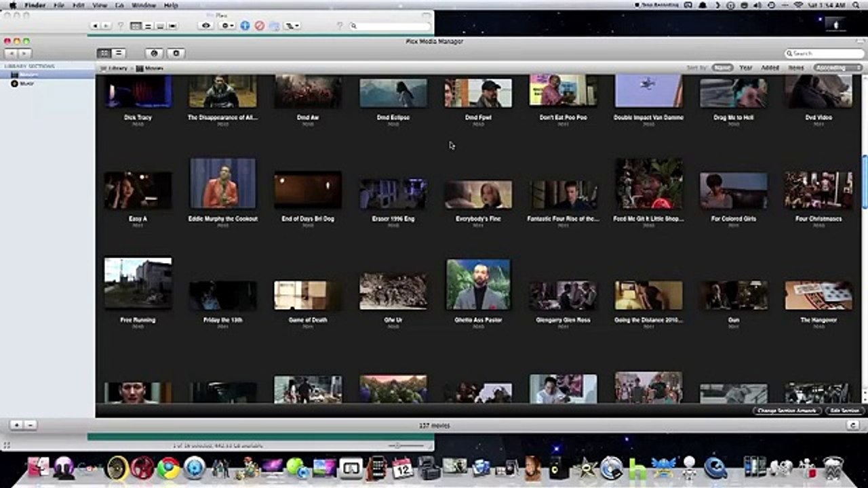Open Google Chrome from the Dock
Screen dimensions: 868x488
(168, 468)
